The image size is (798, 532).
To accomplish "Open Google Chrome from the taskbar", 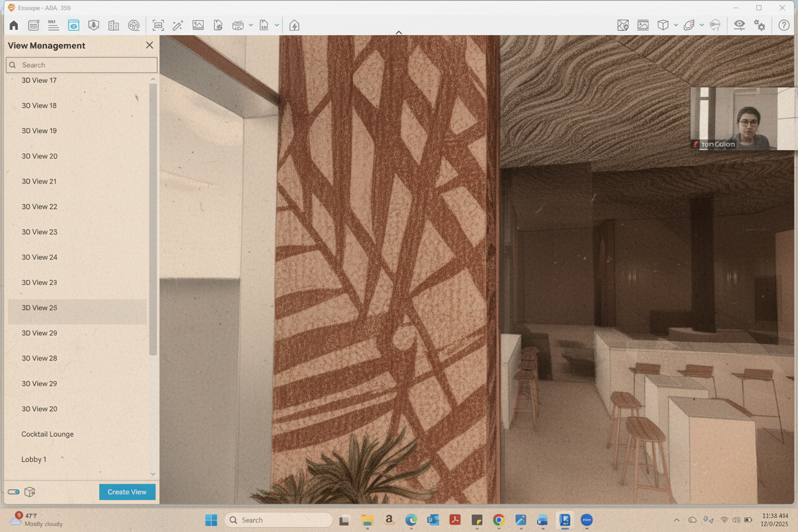I will pos(499,520).
